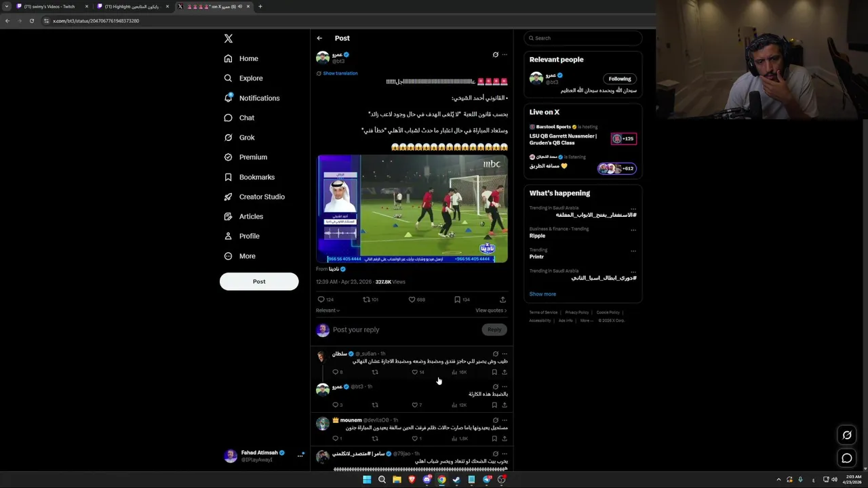Click the gray Reply button

pos(494,329)
